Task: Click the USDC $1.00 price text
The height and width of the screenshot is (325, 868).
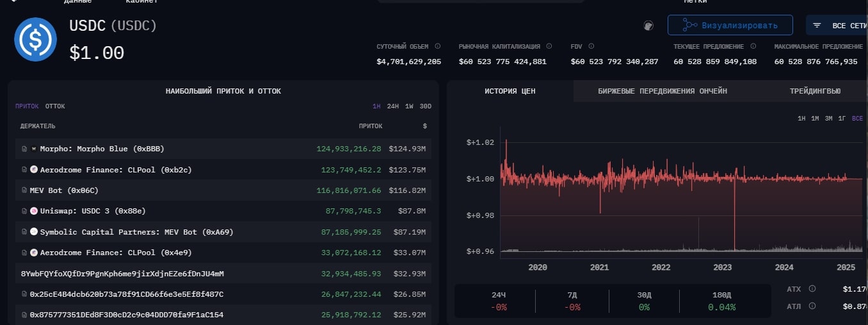Action: (x=97, y=53)
